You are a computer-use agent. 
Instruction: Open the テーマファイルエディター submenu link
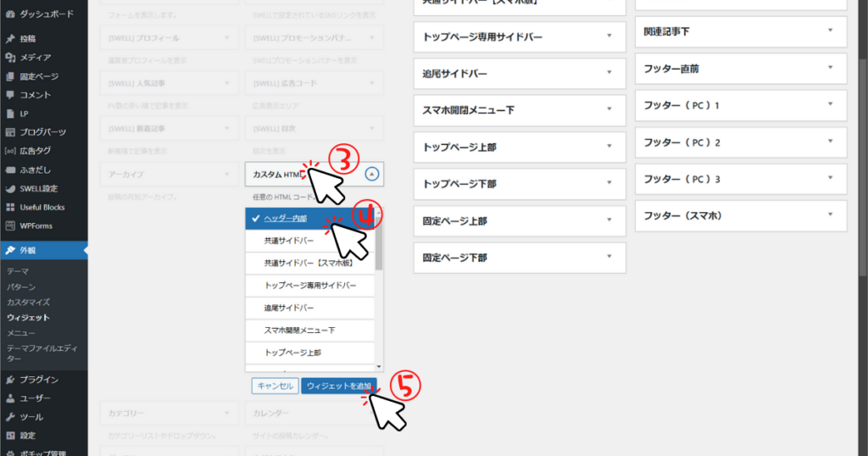pos(42,353)
